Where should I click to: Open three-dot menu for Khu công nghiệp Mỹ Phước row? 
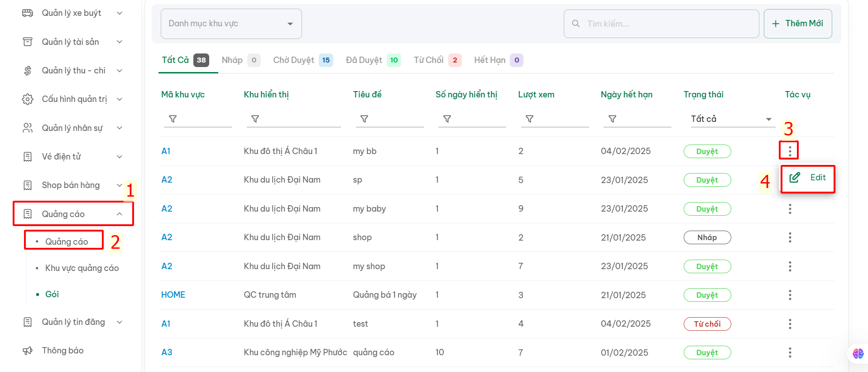pos(790,353)
